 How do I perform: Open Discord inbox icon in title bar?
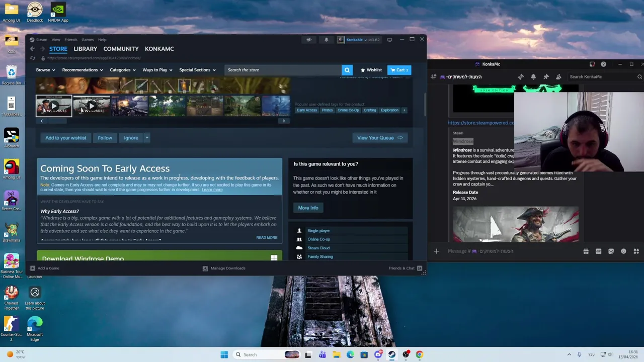click(x=592, y=64)
